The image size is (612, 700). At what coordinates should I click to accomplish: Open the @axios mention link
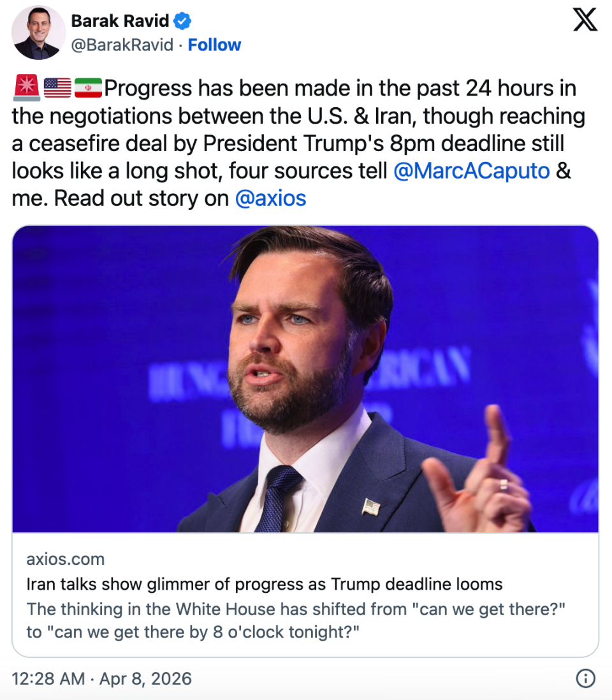[x=270, y=198]
